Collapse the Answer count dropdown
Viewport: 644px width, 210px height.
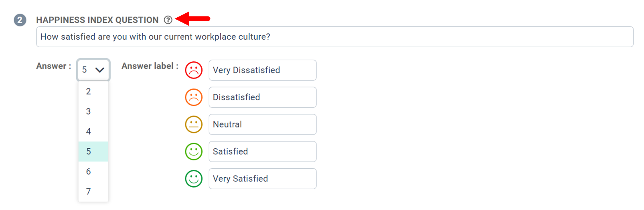click(x=93, y=70)
